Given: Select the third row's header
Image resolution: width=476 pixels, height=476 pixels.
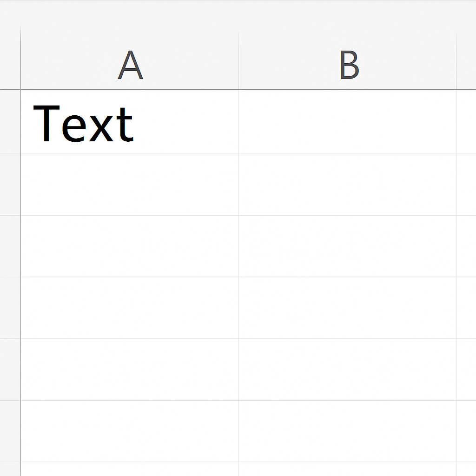Looking at the screenshot, I should [10, 246].
